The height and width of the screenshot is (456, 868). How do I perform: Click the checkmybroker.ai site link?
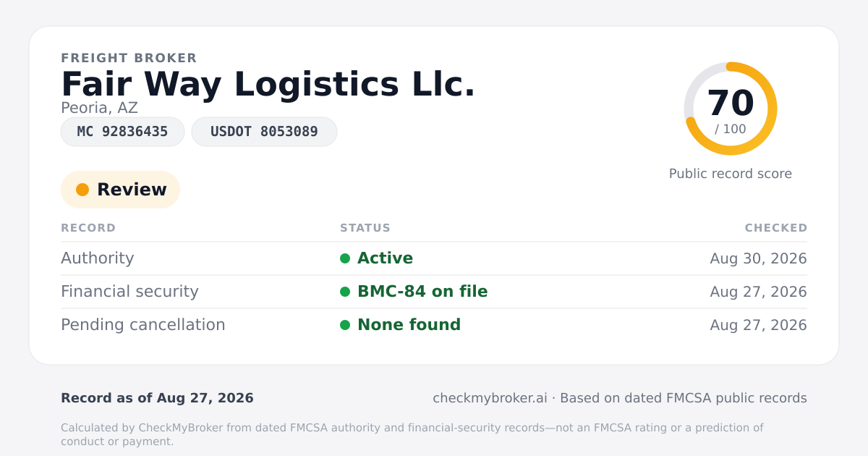[x=490, y=398]
